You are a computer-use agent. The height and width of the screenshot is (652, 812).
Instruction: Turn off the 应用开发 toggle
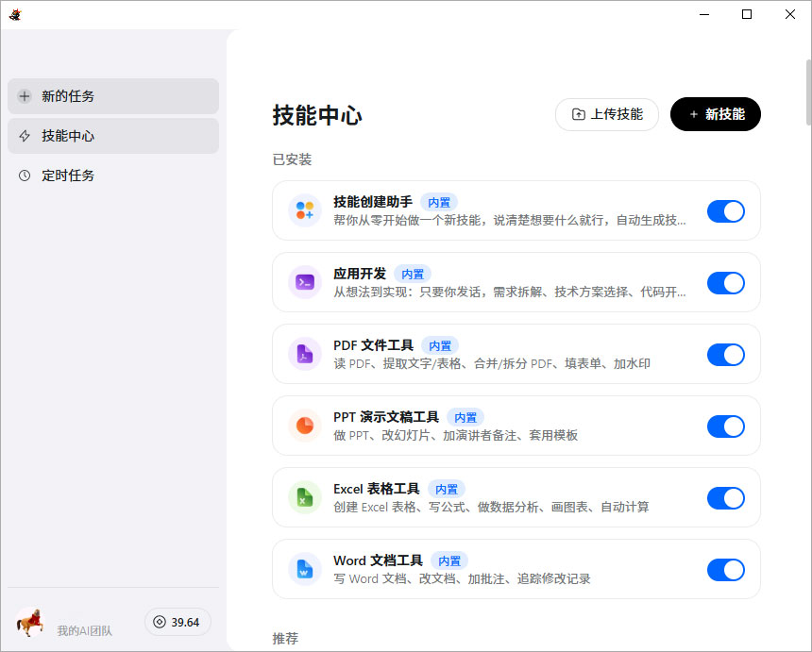point(725,283)
